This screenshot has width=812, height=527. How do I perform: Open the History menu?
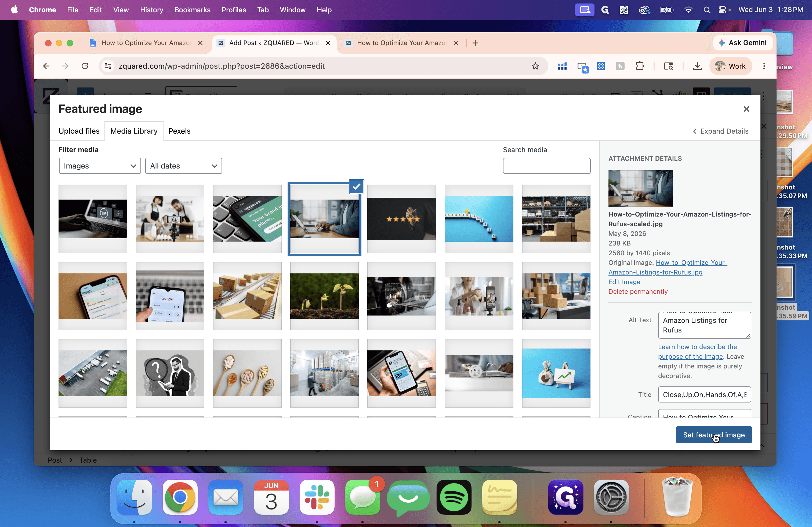[151, 10]
